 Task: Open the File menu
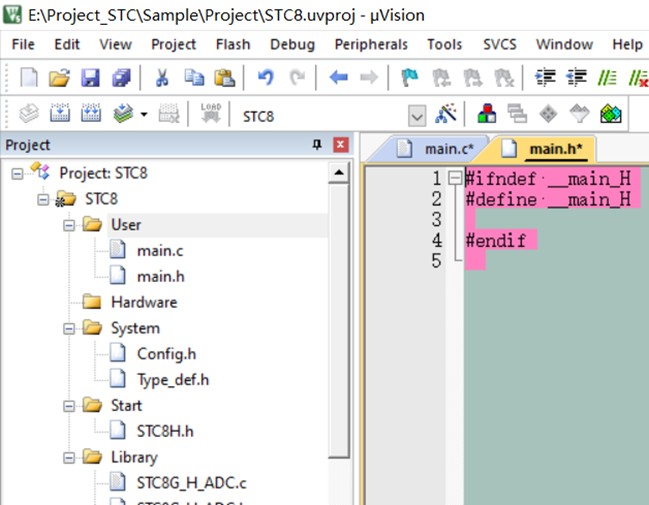click(x=23, y=44)
